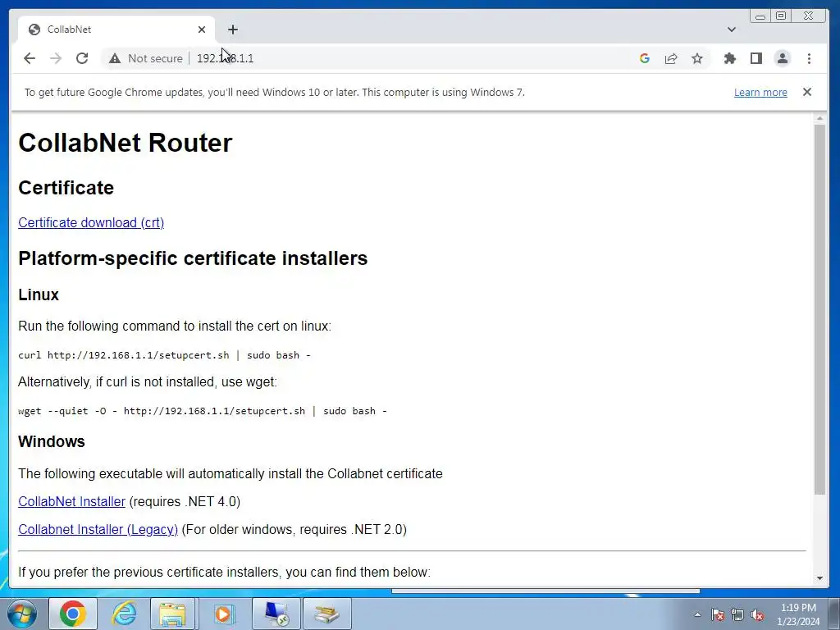Toggle the Chrome side panel
This screenshot has height=630, width=840.
pos(756,58)
